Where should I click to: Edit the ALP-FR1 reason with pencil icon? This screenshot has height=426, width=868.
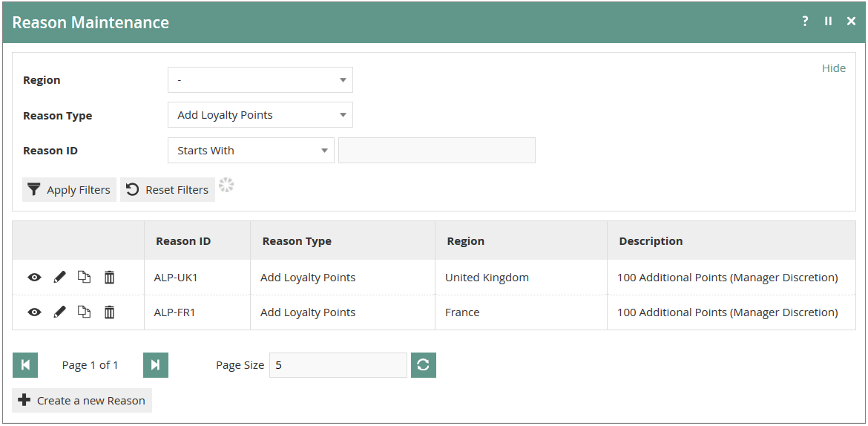click(60, 312)
